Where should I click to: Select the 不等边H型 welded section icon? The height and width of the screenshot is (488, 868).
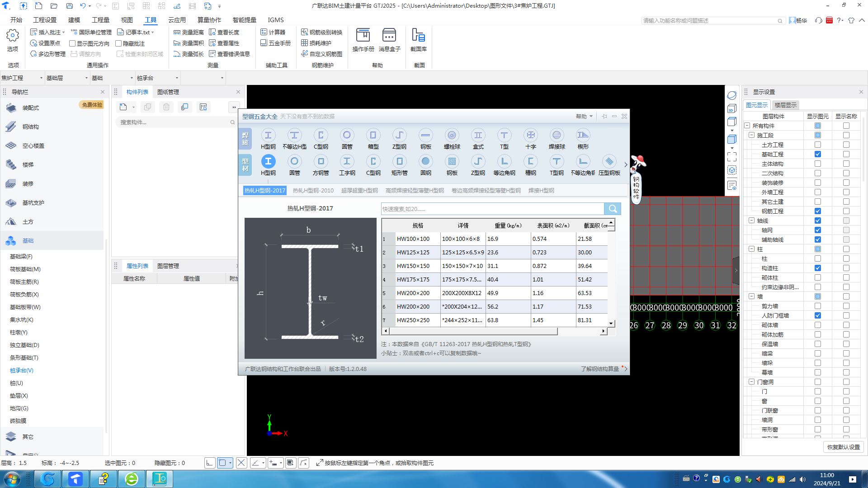[294, 139]
